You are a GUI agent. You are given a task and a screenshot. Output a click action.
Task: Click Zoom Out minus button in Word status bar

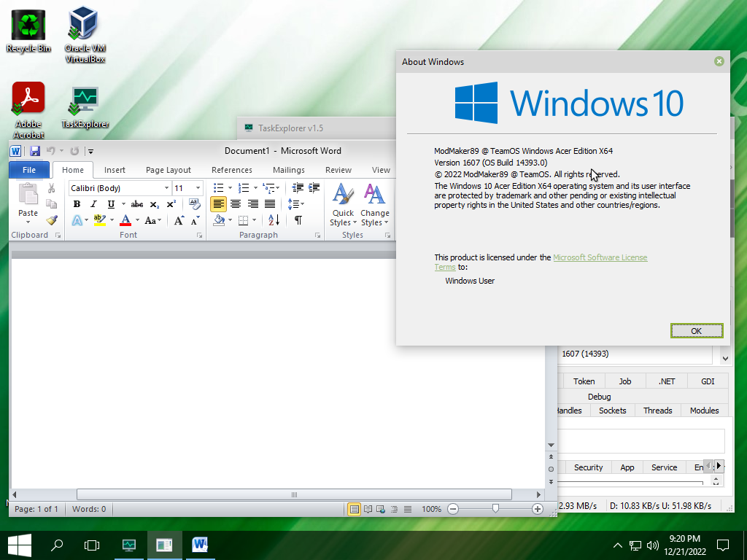tap(453, 509)
